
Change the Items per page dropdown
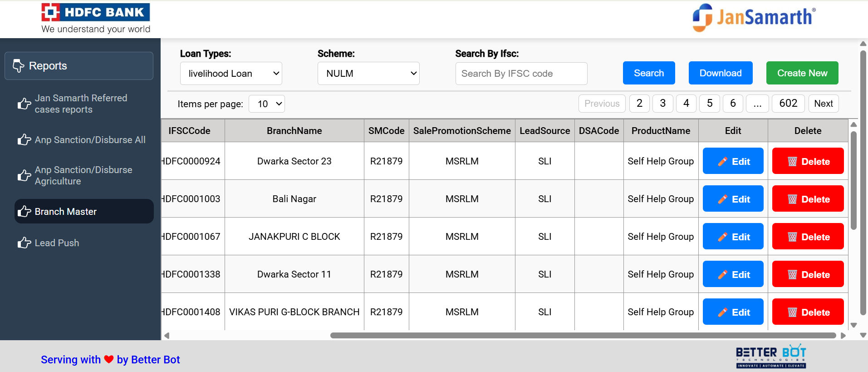tap(267, 104)
